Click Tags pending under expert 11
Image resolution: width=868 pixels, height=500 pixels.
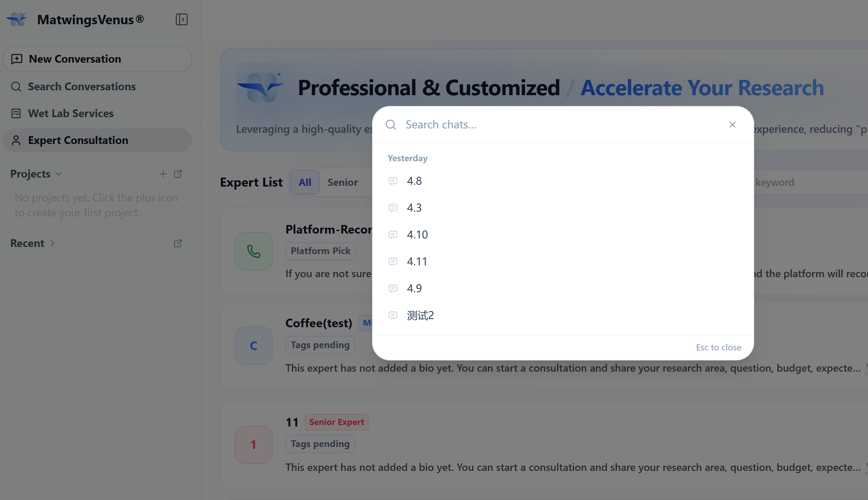[x=320, y=444]
